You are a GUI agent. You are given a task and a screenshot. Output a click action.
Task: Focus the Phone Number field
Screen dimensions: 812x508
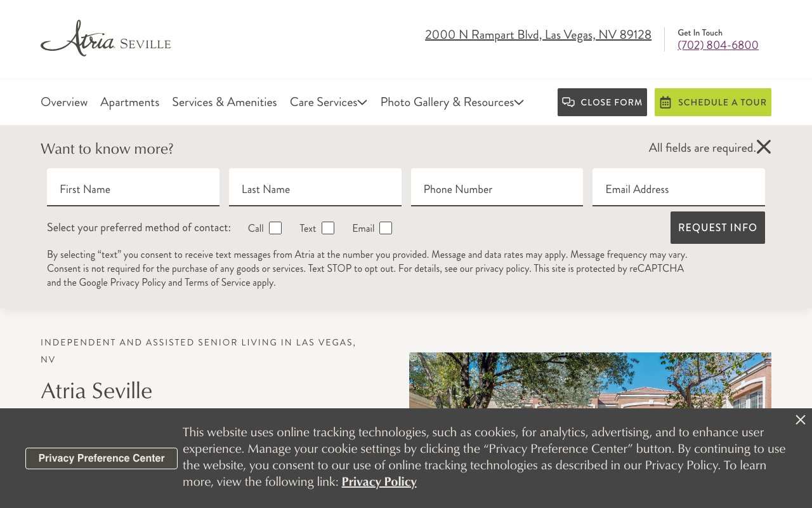tap(497, 187)
